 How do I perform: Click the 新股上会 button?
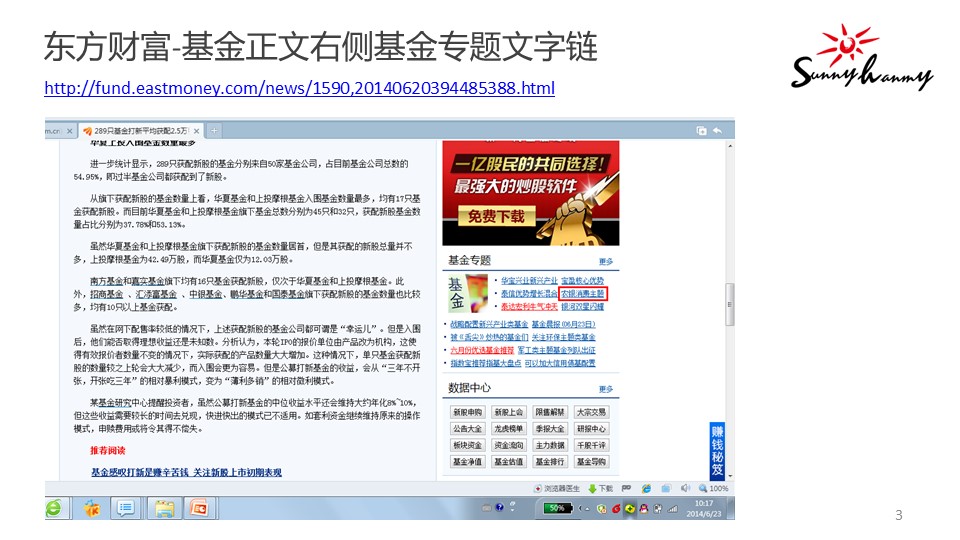coord(509,413)
